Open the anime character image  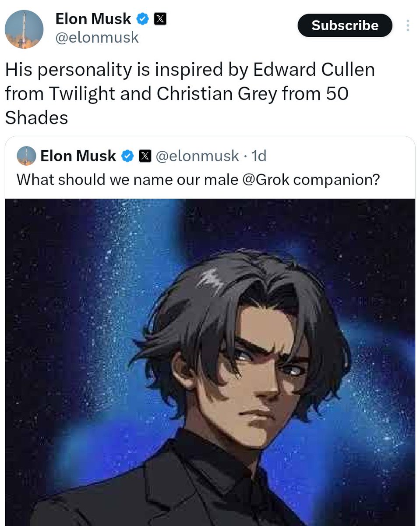(210, 359)
